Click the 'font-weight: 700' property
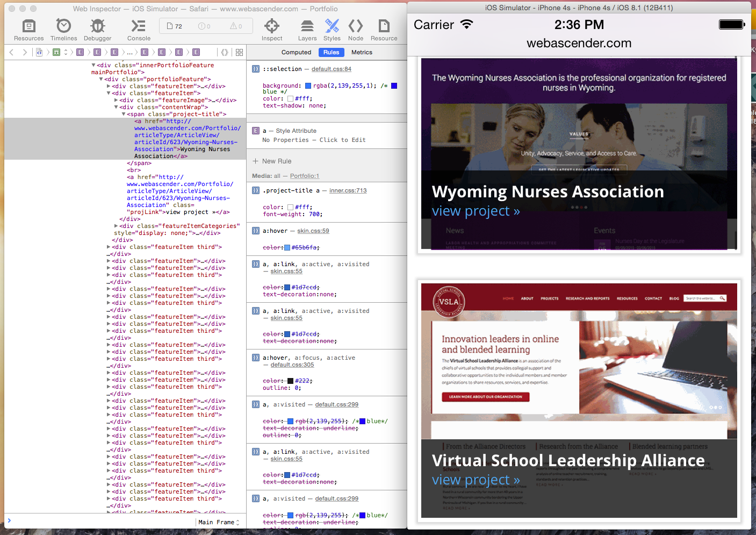Screen dimensions: 756x535 click(293, 214)
